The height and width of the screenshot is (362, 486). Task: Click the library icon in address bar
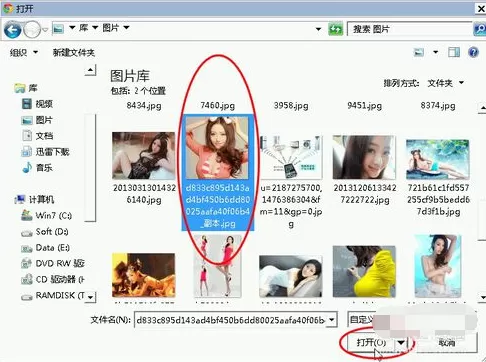[58, 29]
